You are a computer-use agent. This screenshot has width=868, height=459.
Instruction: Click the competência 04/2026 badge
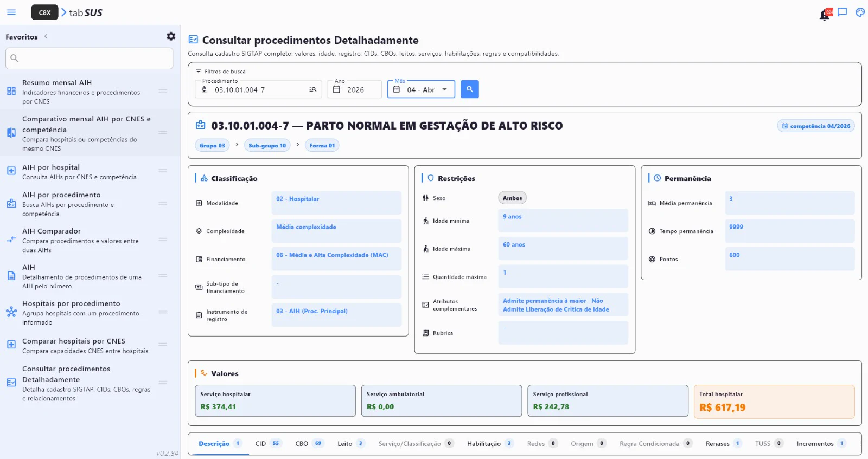pos(816,126)
